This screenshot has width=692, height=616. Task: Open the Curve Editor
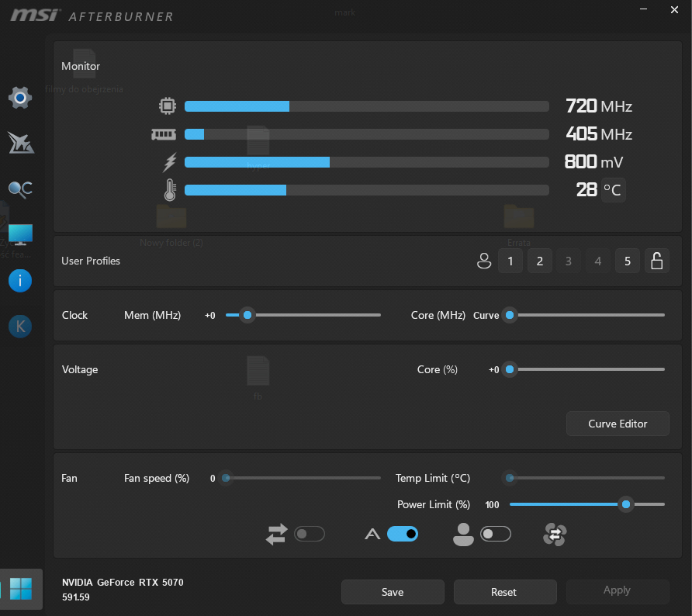[x=618, y=424]
